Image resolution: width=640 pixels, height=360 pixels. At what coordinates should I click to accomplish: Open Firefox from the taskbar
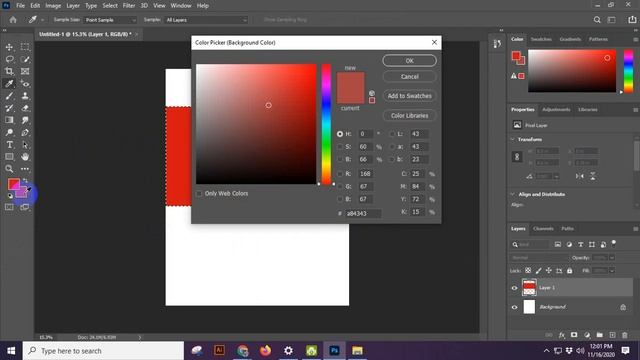click(x=265, y=351)
